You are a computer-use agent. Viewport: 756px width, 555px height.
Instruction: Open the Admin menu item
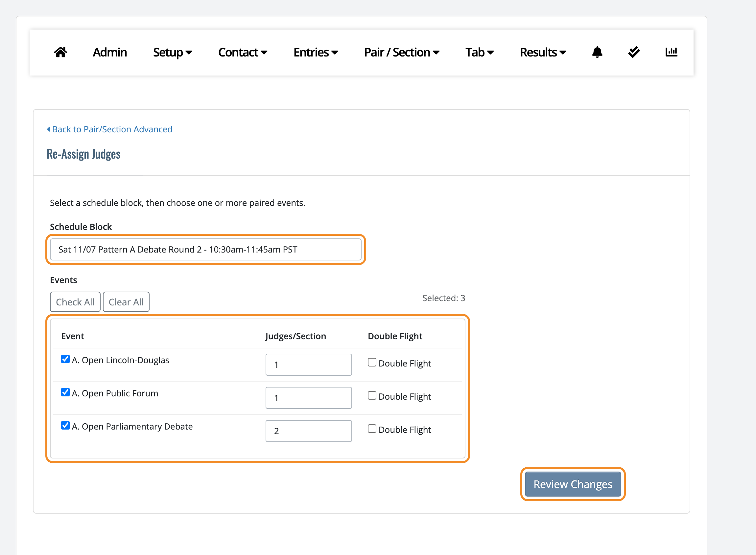click(x=110, y=52)
